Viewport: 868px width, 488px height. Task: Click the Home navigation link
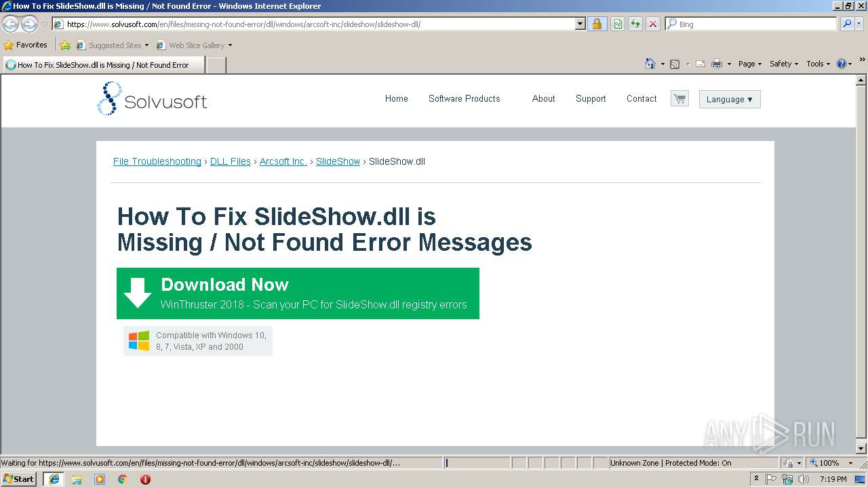(x=397, y=98)
